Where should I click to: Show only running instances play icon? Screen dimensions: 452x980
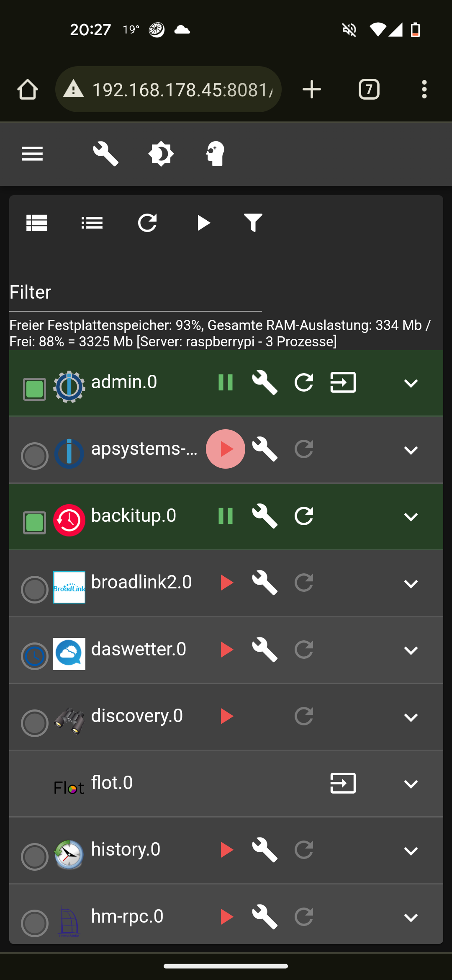click(x=203, y=223)
